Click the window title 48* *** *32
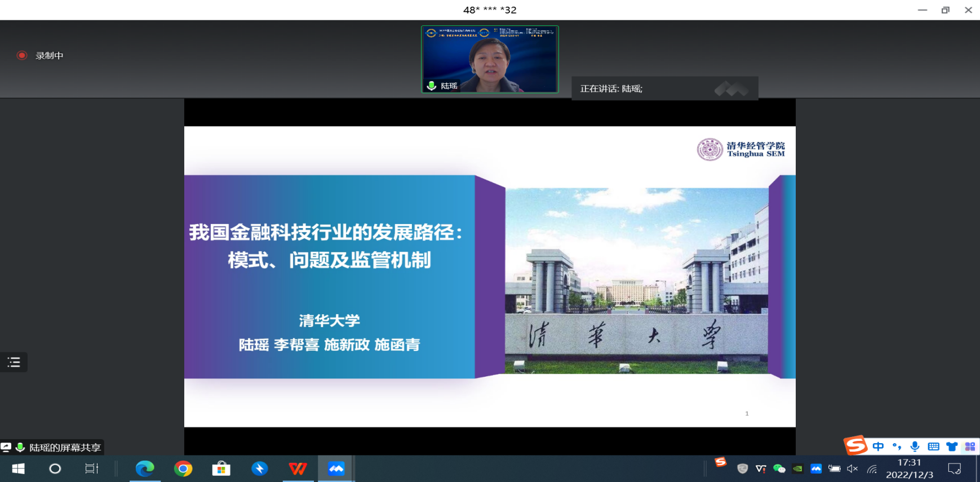 [x=490, y=10]
